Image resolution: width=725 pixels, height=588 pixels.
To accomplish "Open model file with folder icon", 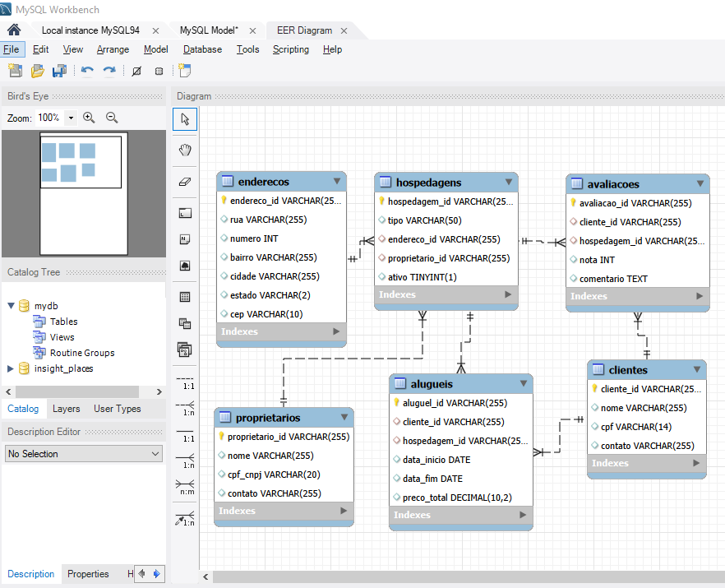I will pyautogui.click(x=37, y=72).
